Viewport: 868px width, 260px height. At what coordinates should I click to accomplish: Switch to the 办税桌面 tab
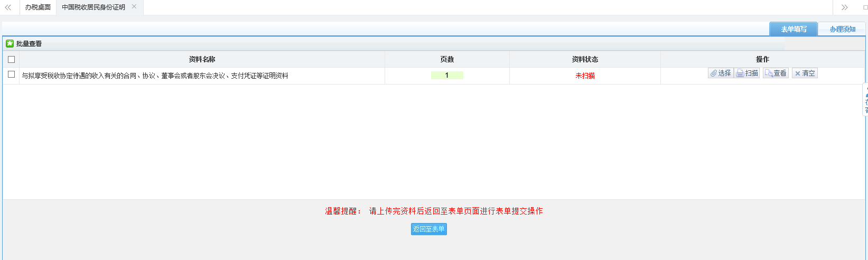[x=38, y=7]
